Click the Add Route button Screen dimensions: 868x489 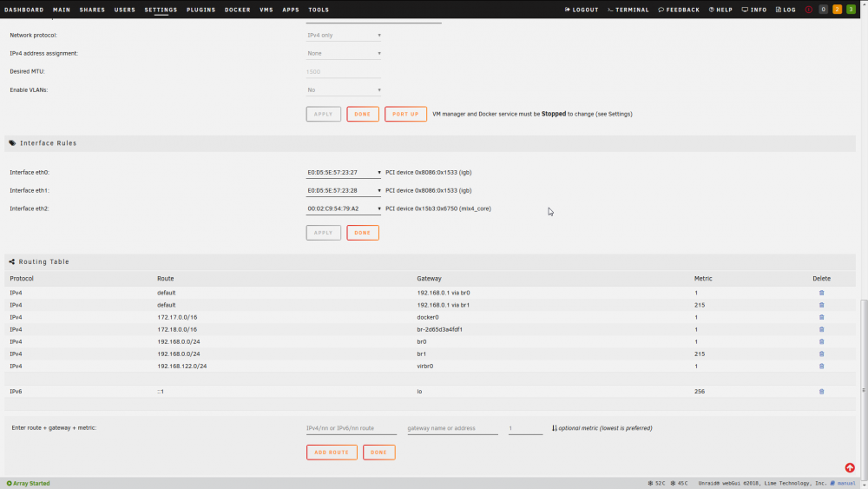[x=332, y=452]
